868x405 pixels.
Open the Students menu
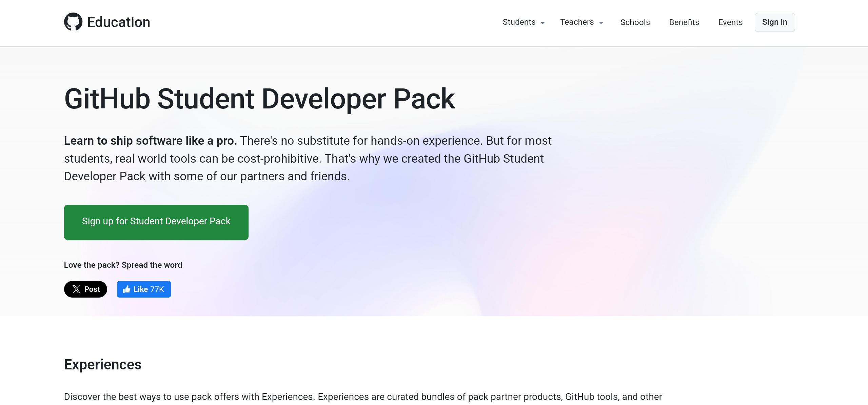click(519, 22)
